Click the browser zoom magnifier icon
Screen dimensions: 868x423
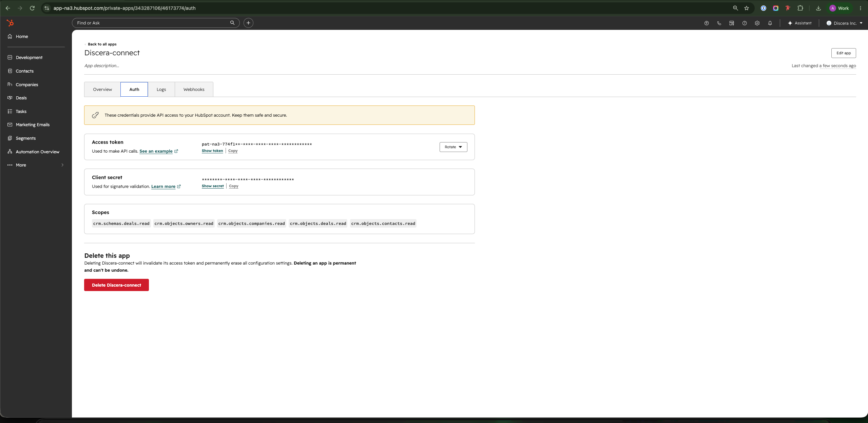(x=735, y=8)
